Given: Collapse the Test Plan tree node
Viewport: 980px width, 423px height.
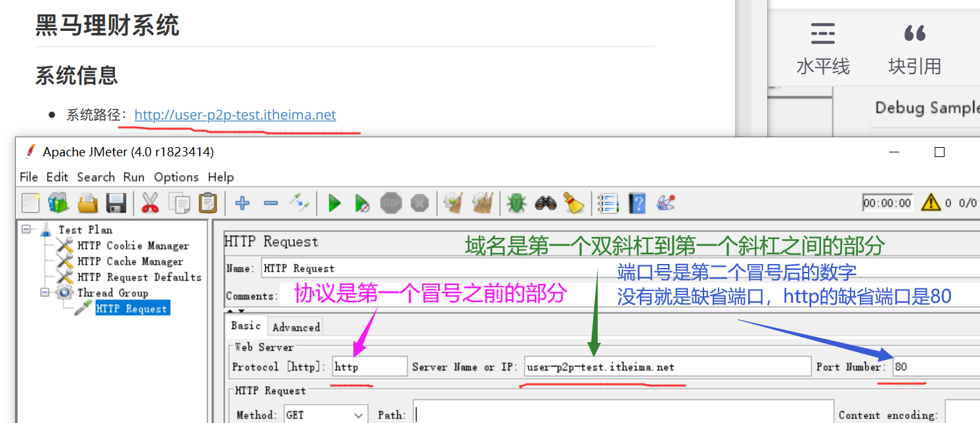Looking at the screenshot, I should (x=26, y=229).
